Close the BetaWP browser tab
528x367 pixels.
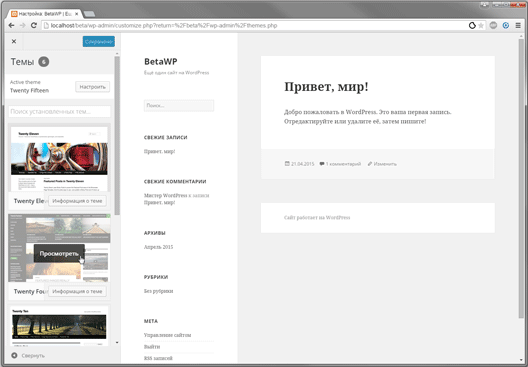point(76,14)
